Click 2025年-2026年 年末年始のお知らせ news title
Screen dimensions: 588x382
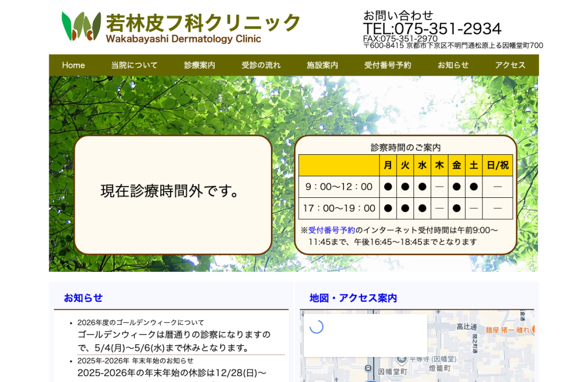136,361
